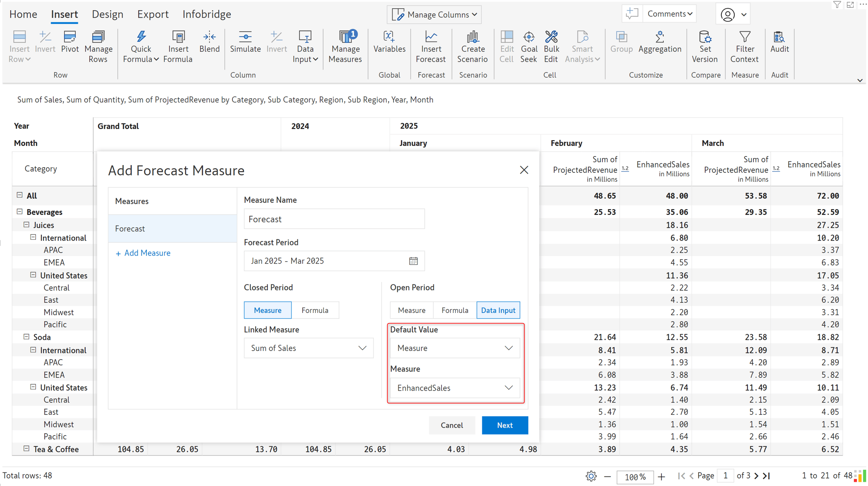Select the Simulate column tool
This screenshot has width=868, height=486.
245,42
